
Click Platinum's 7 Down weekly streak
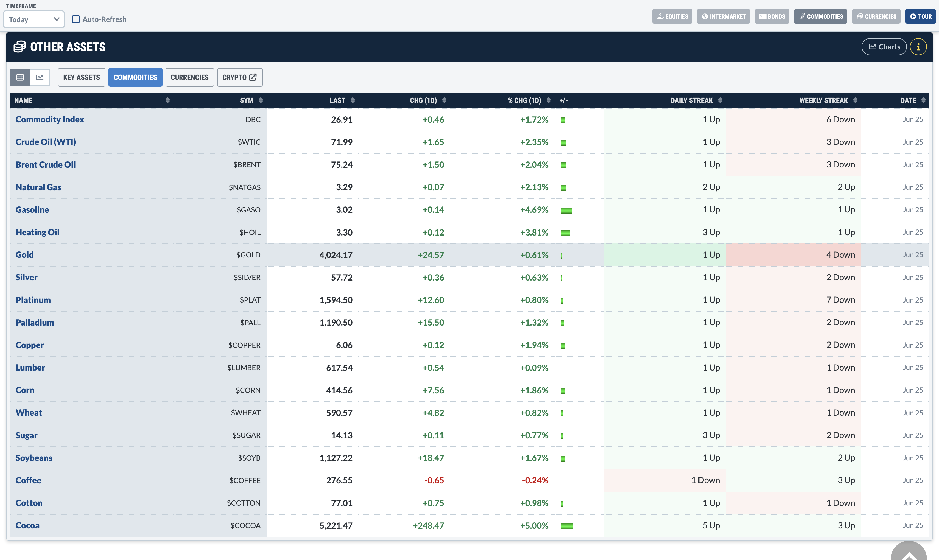(x=840, y=300)
